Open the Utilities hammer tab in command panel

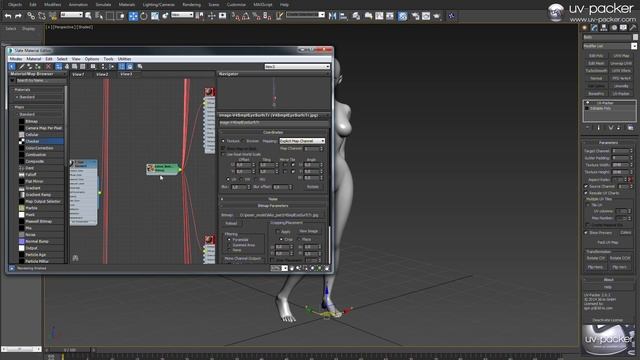633,28
